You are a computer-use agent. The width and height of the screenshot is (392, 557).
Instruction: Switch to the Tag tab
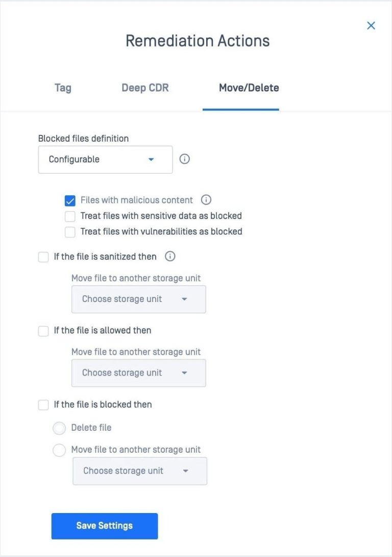(x=62, y=87)
